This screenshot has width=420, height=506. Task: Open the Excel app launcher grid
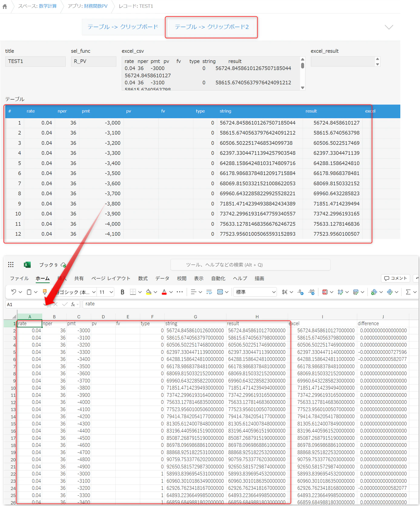[x=11, y=265]
